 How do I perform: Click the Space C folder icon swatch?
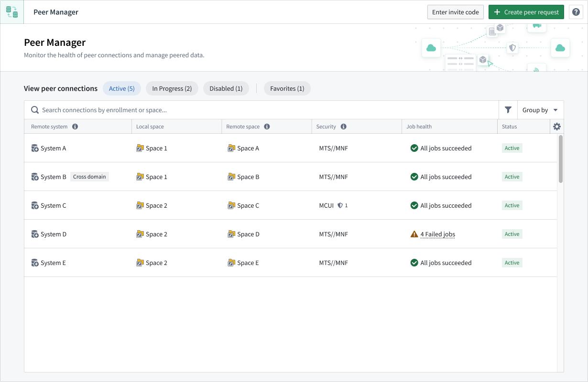(231, 205)
